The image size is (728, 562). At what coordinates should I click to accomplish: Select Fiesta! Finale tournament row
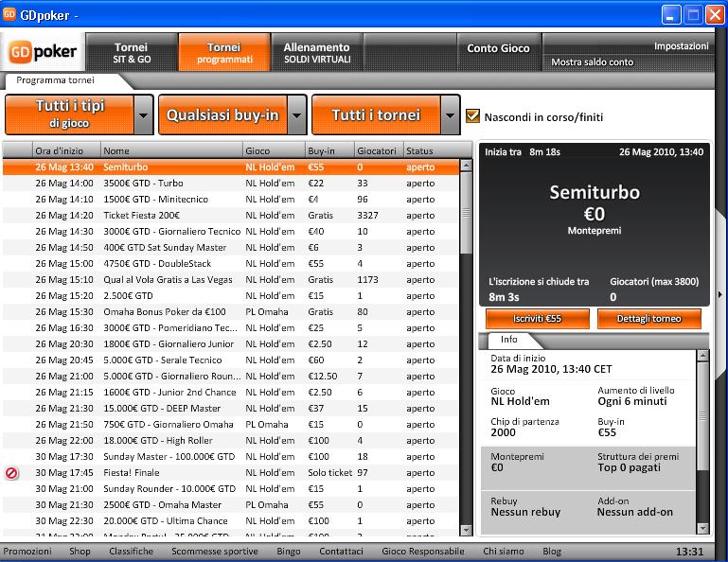click(231, 473)
